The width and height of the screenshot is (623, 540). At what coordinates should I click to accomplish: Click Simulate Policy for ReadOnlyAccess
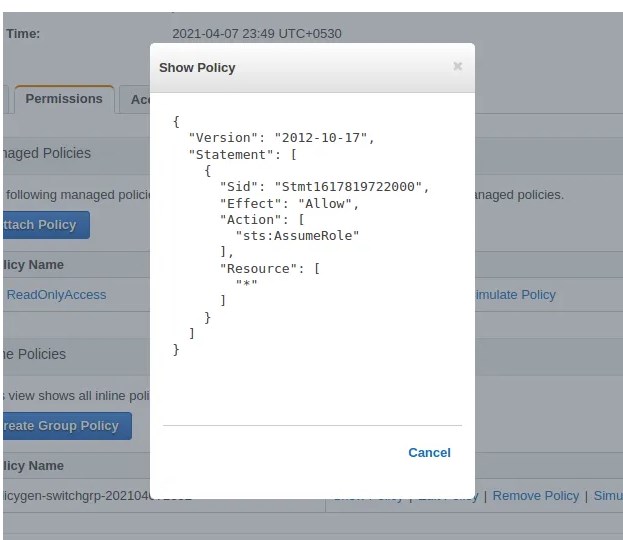(515, 295)
